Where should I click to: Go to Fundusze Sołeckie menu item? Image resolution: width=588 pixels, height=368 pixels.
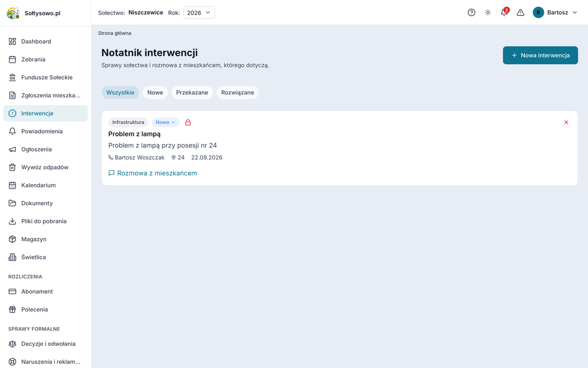[46, 77]
